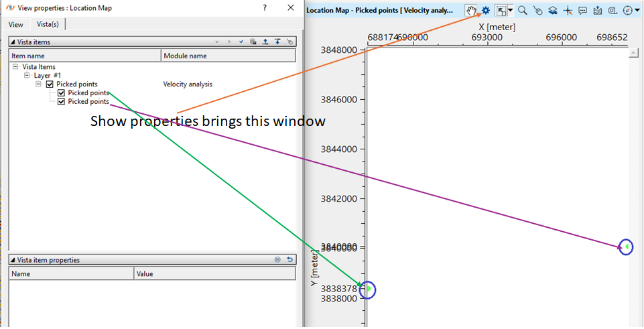Viewport: 644px width, 329px height.
Task: Click the export image icon
Action: coord(597,11)
